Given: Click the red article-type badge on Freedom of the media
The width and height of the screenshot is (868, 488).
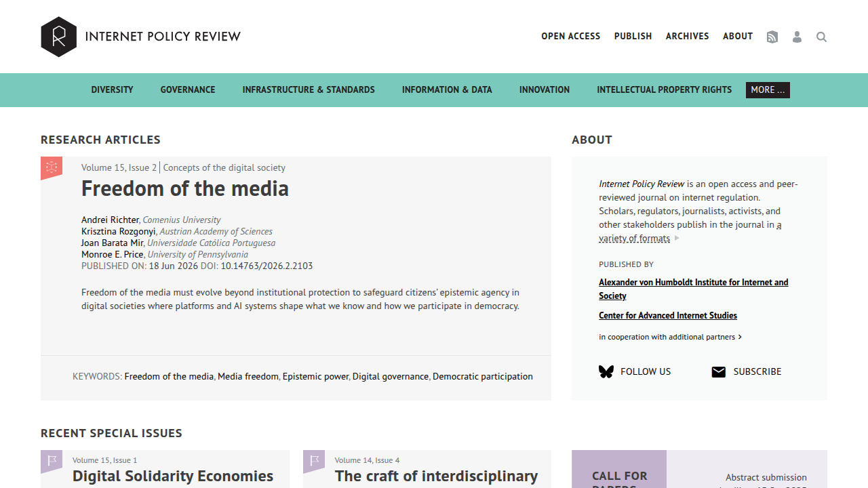Looking at the screenshot, I should [52, 167].
